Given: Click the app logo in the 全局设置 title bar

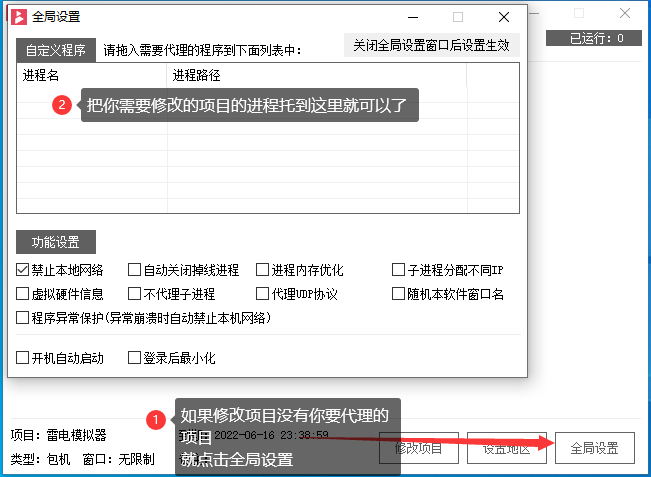Looking at the screenshot, I should (x=18, y=17).
